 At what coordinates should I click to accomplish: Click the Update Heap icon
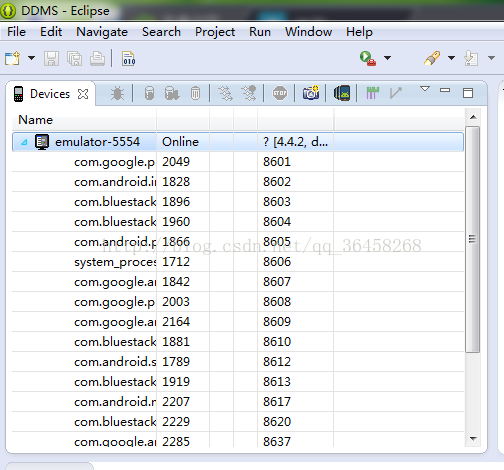click(150, 93)
